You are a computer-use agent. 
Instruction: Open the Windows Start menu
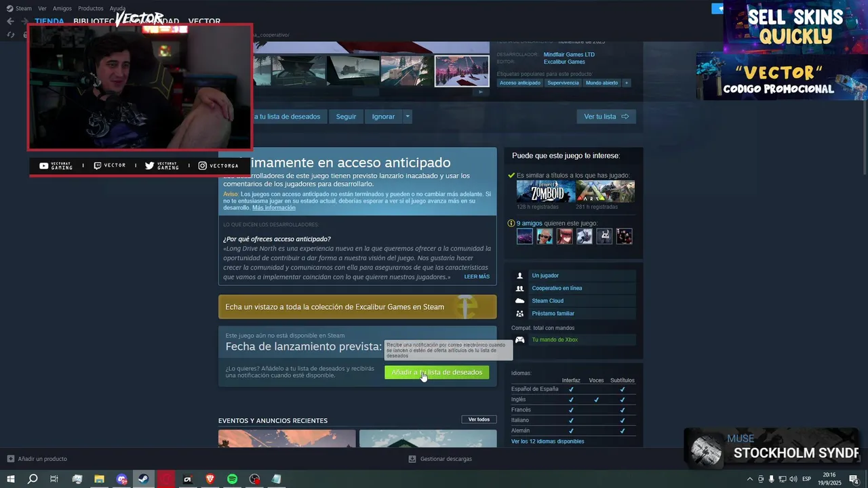point(10,479)
